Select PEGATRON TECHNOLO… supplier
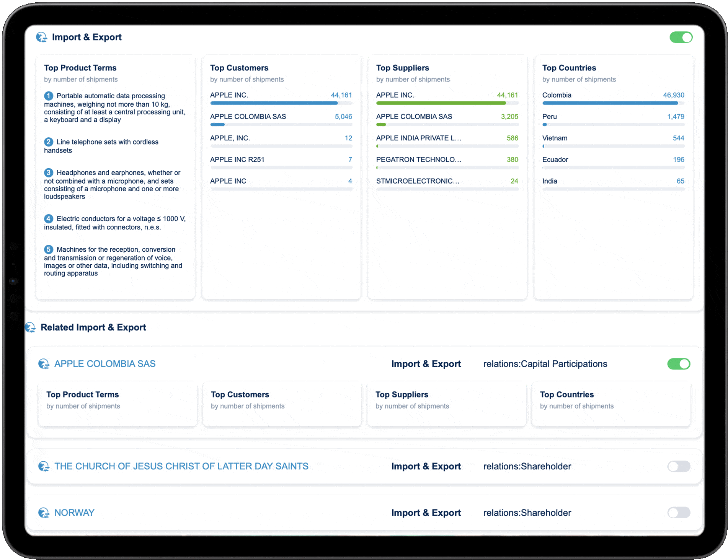This screenshot has width=728, height=560. click(419, 160)
